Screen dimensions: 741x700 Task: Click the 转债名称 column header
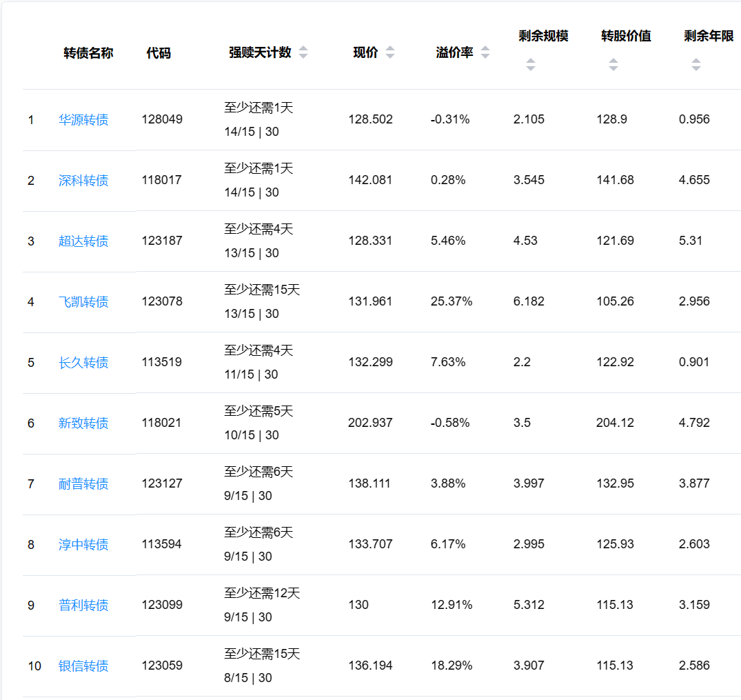coord(88,53)
